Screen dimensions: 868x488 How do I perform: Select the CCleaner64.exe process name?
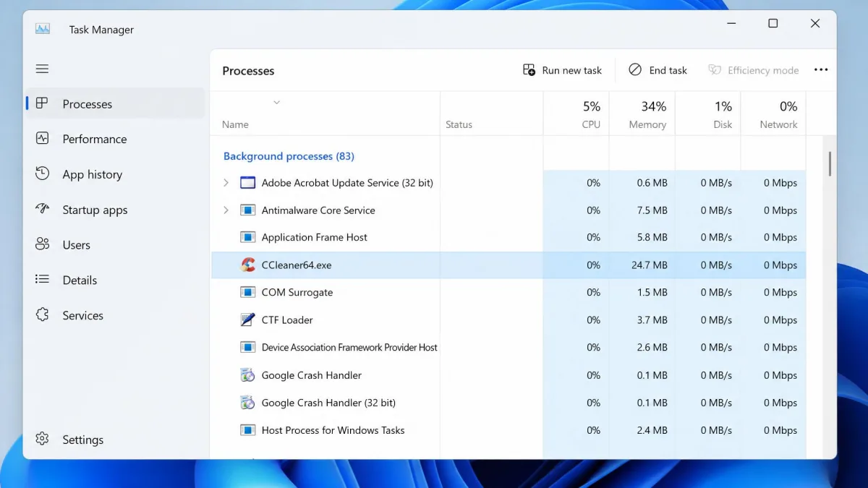(297, 265)
